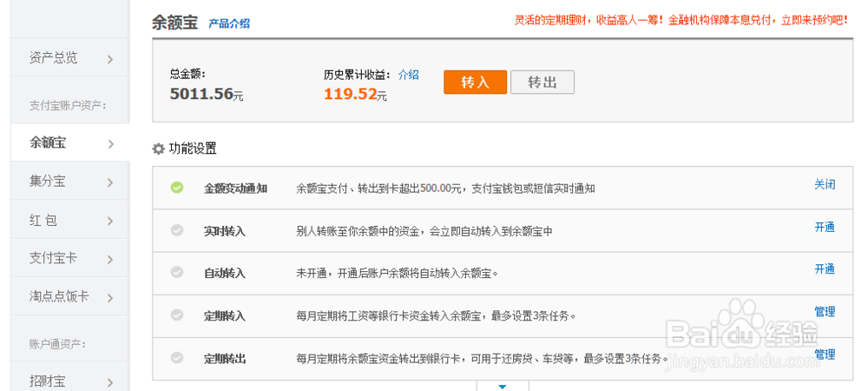The height and width of the screenshot is (391, 868).
Task: Click 管理 link for 定期转入
Action: 824,312
